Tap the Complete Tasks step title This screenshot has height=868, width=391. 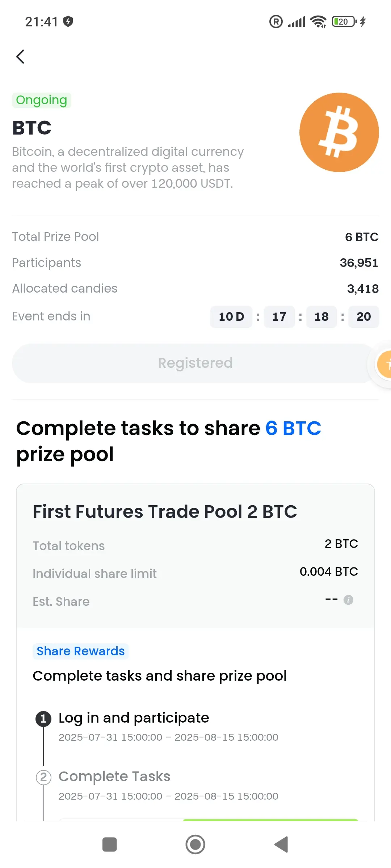point(114,776)
